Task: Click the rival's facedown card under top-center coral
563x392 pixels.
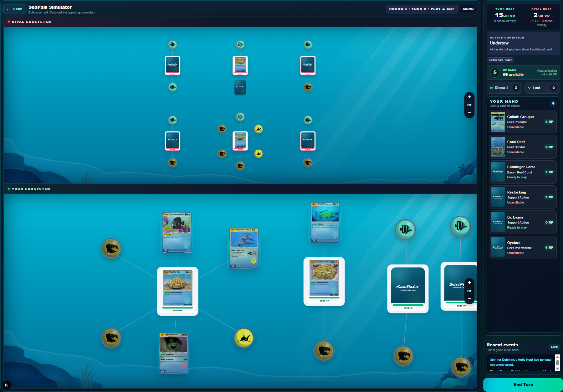Action: (x=240, y=87)
